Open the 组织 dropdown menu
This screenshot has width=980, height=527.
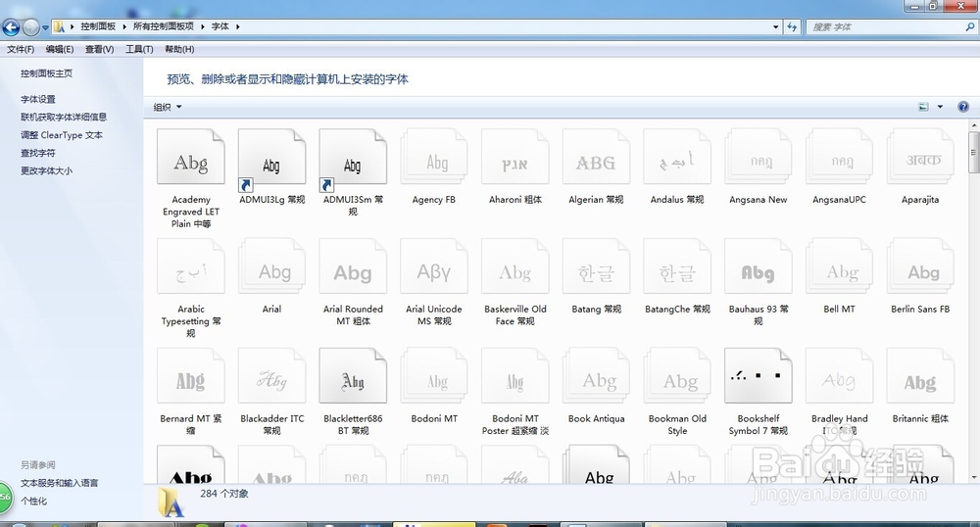pos(168,107)
